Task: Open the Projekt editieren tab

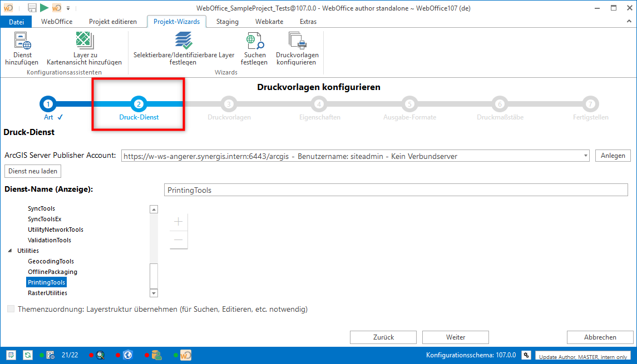Action: [112, 22]
